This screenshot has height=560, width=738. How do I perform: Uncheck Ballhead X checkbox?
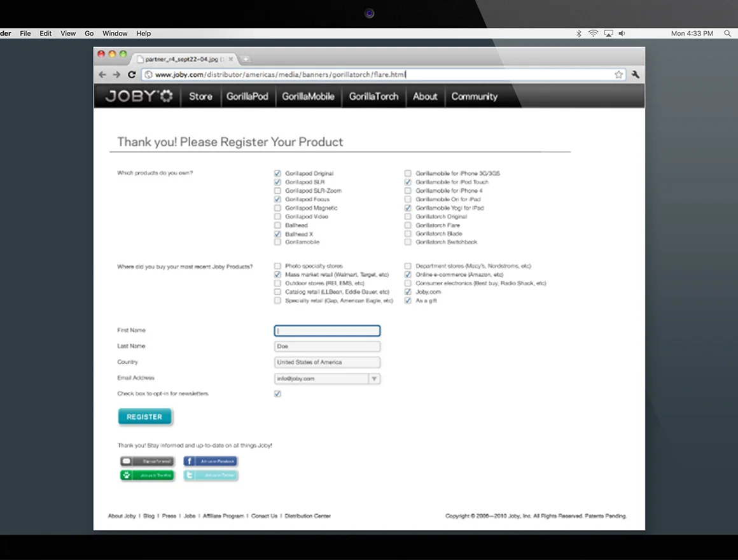[277, 234]
